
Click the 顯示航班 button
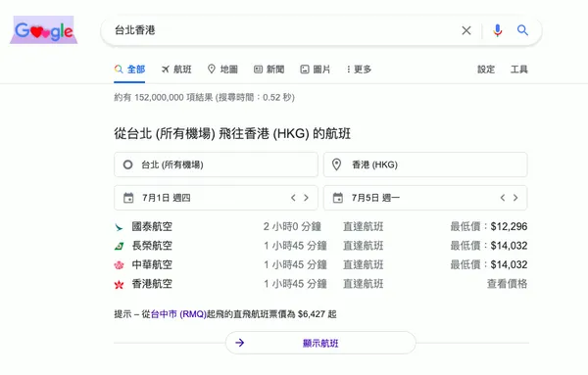coord(320,343)
